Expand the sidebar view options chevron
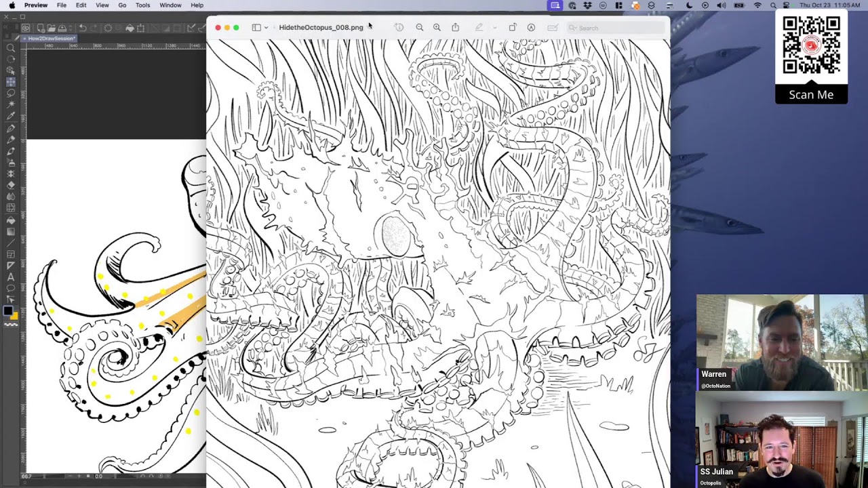This screenshot has width=868, height=488. click(266, 28)
